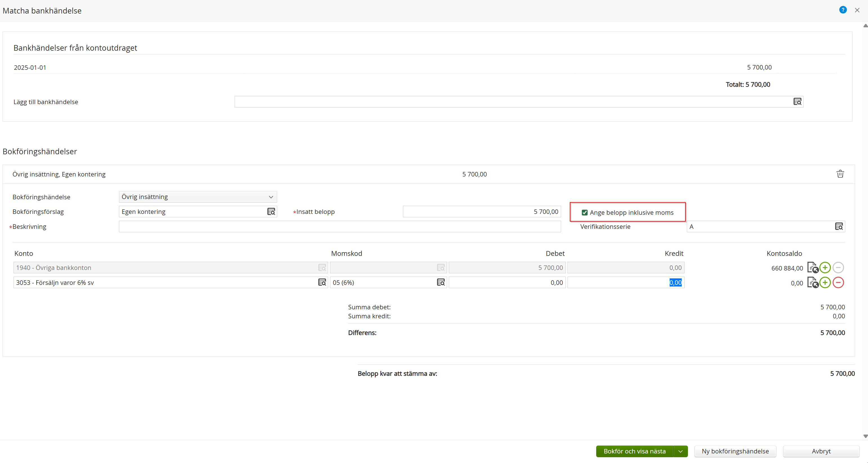
Task: Click into the Beskrivning text field
Action: 339,227
